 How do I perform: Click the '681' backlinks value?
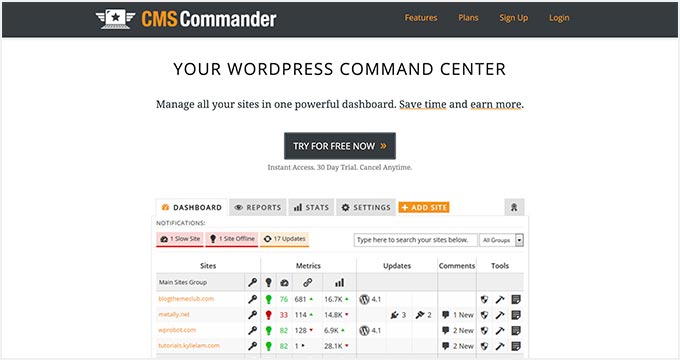301,299
